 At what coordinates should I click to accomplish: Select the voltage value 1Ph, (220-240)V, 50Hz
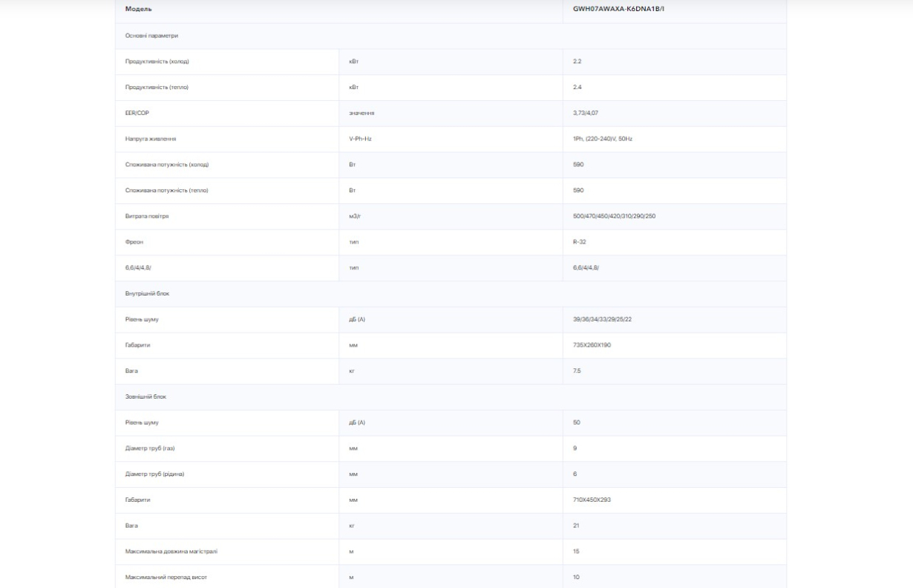[x=603, y=139]
